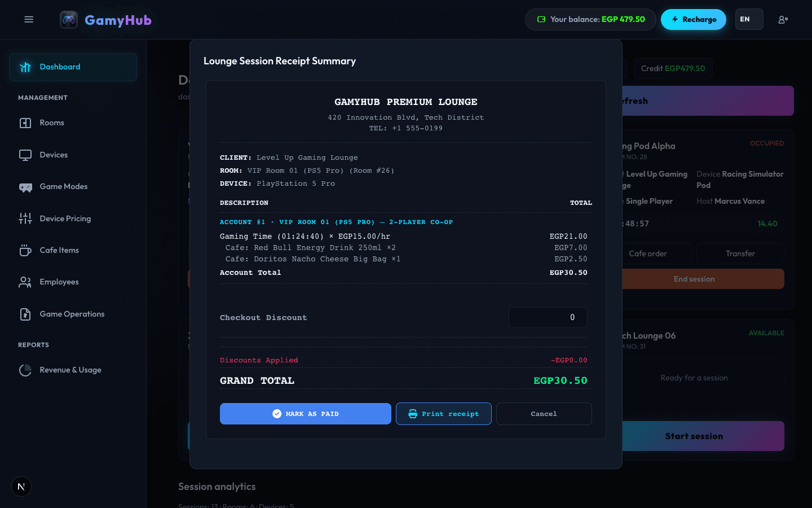Click the Refresh banner button
This screenshot has height=508, width=812.
point(708,100)
